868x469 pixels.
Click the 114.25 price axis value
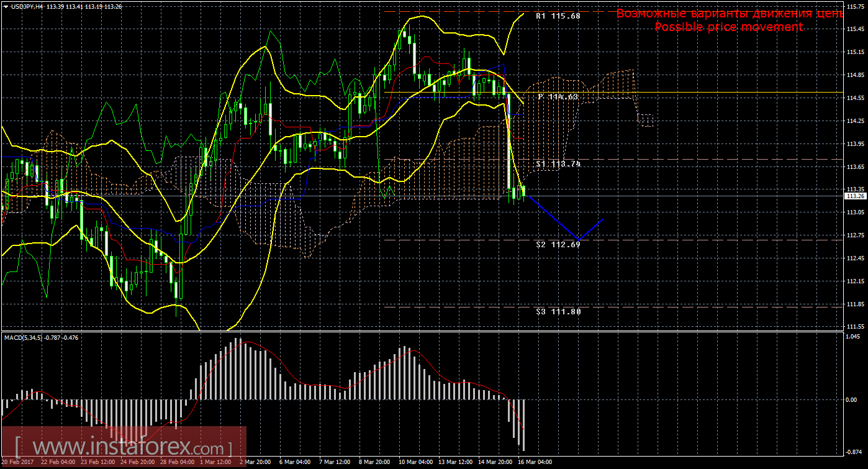tap(856, 121)
